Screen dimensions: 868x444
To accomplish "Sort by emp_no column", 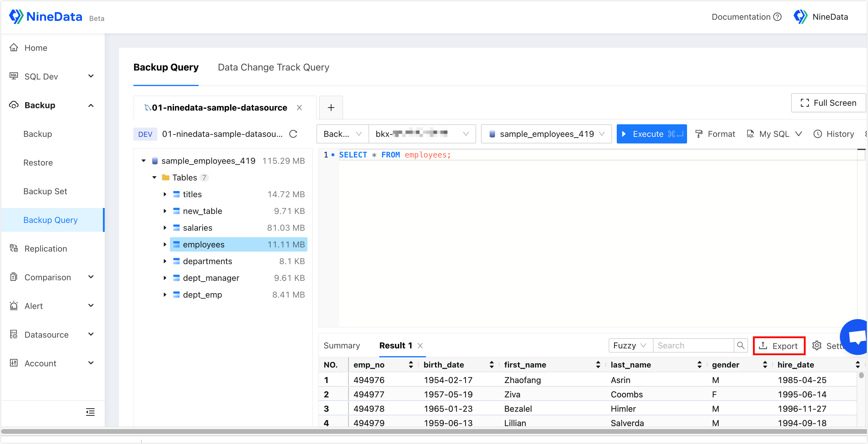I will (x=411, y=365).
